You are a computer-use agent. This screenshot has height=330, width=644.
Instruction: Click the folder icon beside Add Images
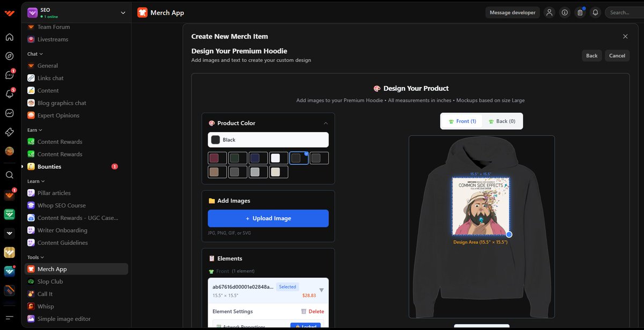coord(211,200)
